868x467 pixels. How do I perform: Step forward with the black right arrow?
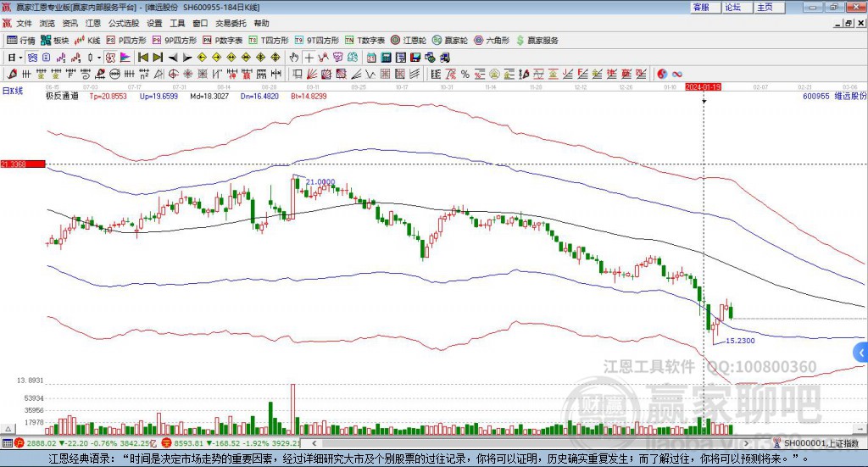point(187,58)
